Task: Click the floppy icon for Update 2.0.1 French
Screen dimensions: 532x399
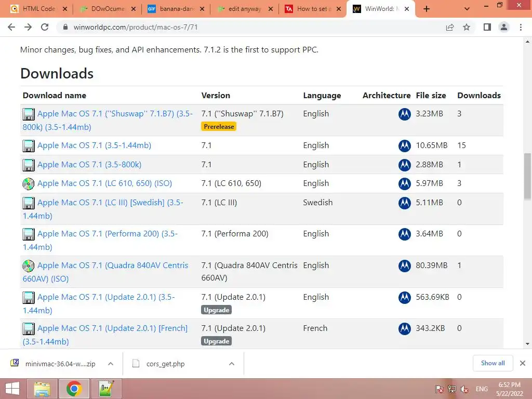Action: [x=29, y=329]
